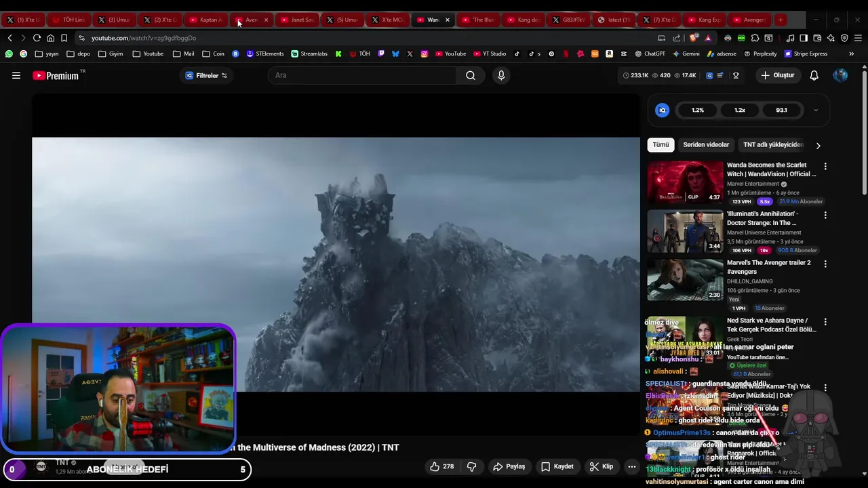Like the video with 278 likes

[441, 466]
